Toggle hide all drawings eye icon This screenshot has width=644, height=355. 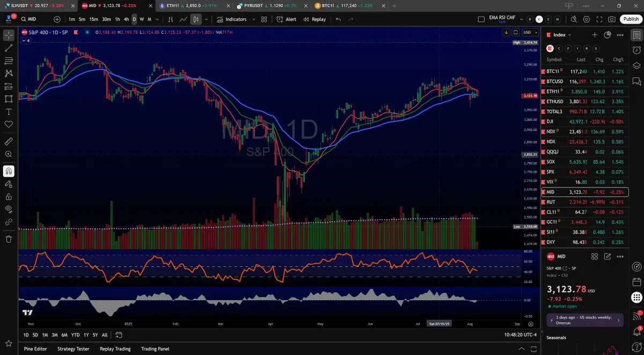[x=9, y=209]
